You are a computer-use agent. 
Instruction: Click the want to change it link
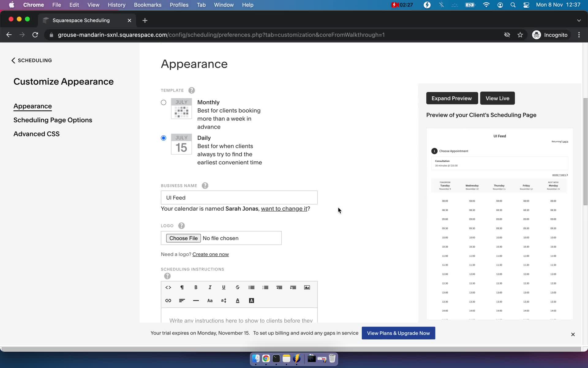284,209
